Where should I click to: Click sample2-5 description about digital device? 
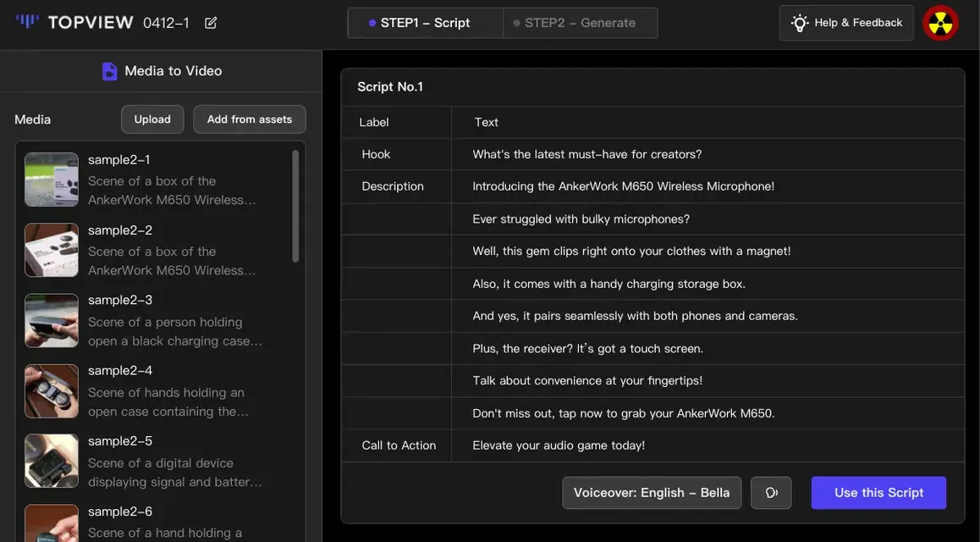[175, 473]
